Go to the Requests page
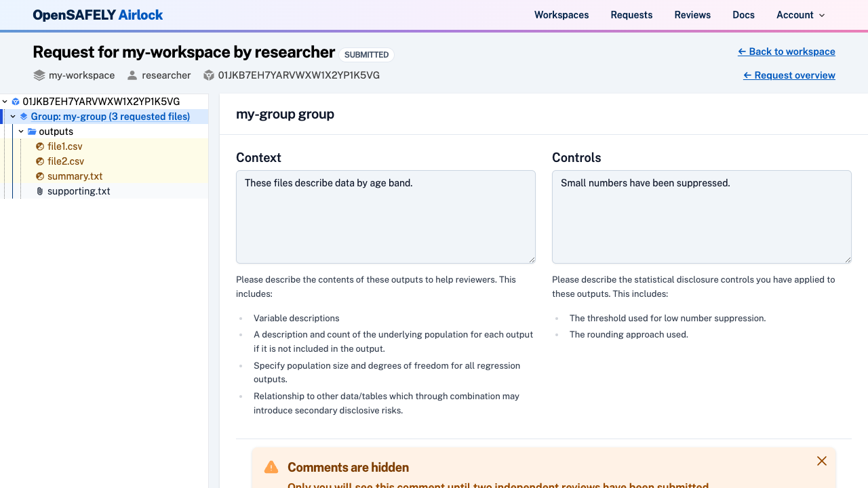This screenshot has height=488, width=868. (631, 15)
